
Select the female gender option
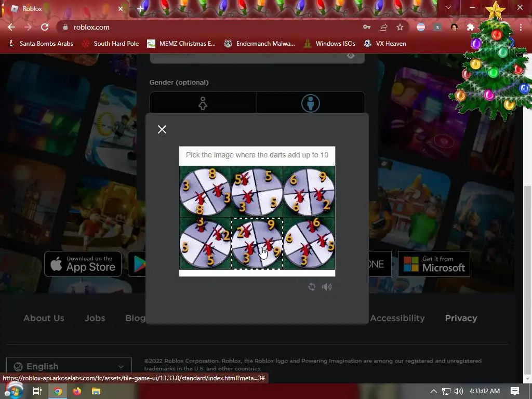click(x=203, y=103)
